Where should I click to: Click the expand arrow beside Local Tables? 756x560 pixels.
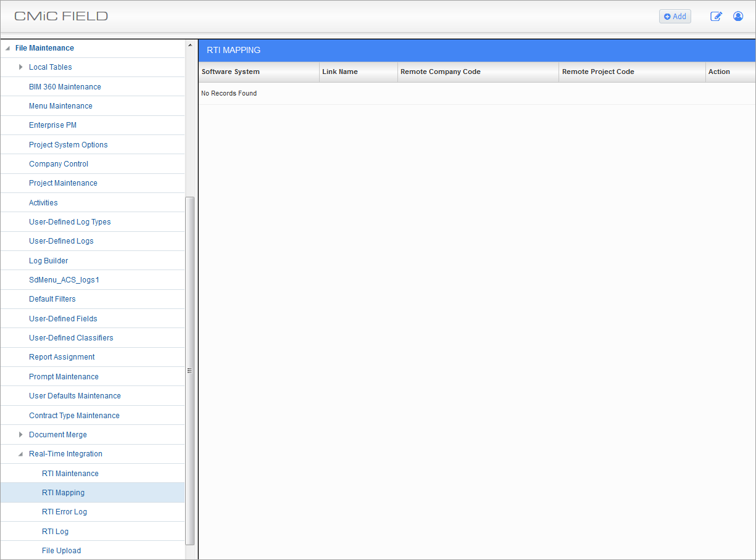coord(20,67)
